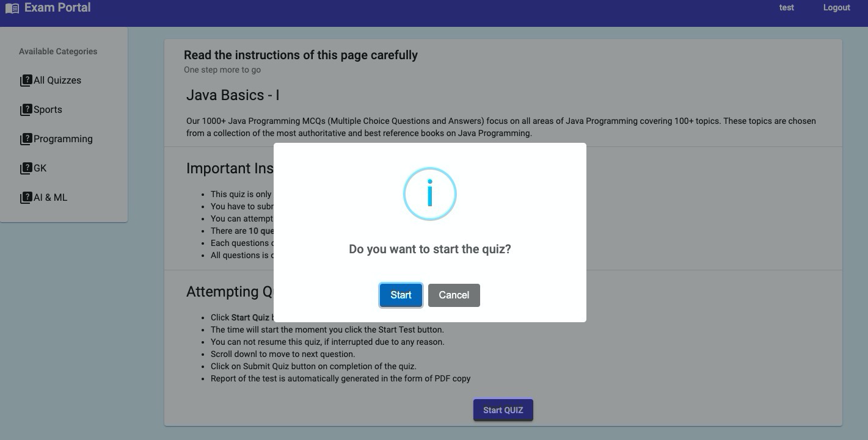Select All Quizzes in the sidebar

click(57, 80)
